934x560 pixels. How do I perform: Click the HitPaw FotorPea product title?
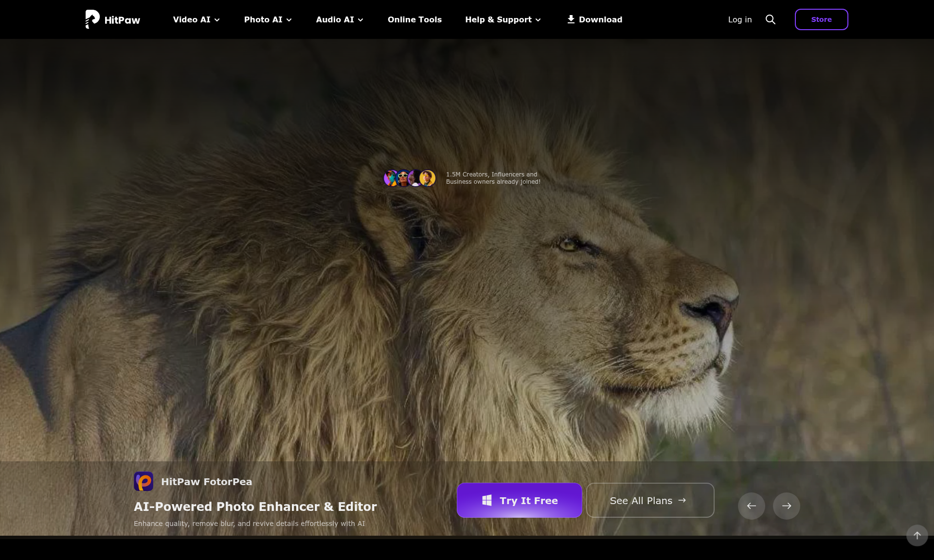206,482
